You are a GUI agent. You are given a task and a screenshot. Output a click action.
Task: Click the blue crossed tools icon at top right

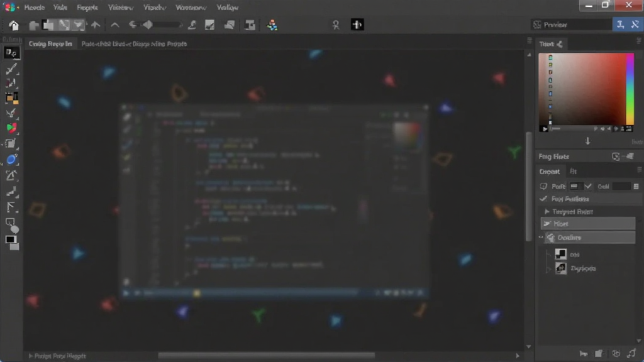[635, 25]
